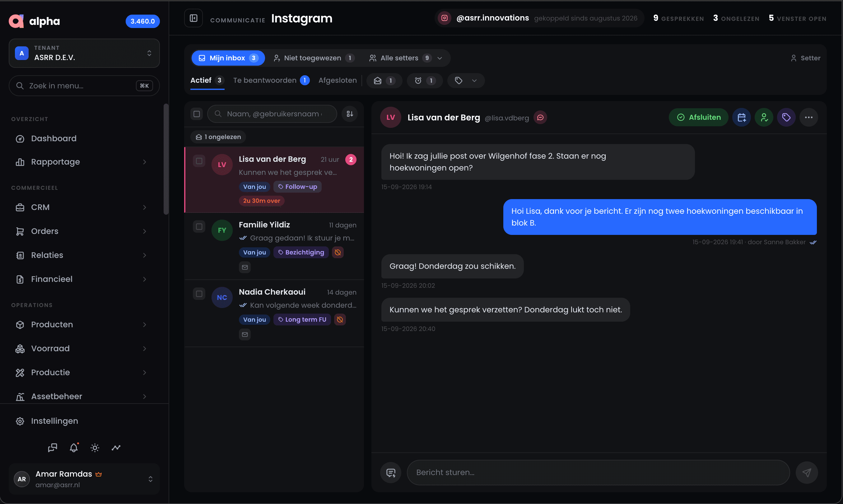The width and height of the screenshot is (843, 504).
Task: Add tag with purple label icon
Action: click(786, 118)
